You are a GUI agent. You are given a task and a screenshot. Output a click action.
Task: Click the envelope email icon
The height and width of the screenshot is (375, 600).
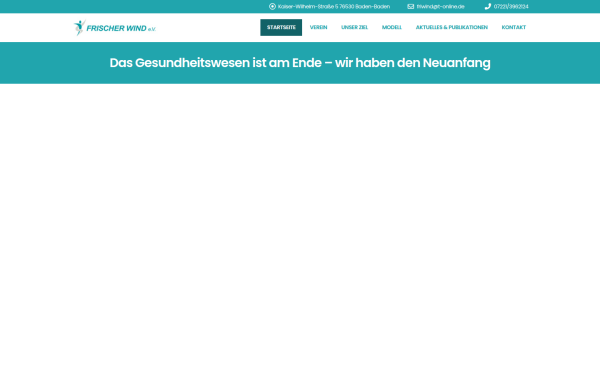(x=411, y=7)
